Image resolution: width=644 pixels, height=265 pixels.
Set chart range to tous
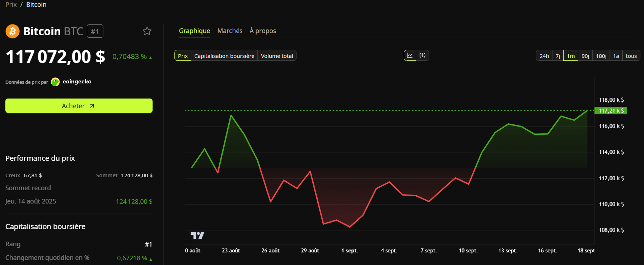[631, 56]
